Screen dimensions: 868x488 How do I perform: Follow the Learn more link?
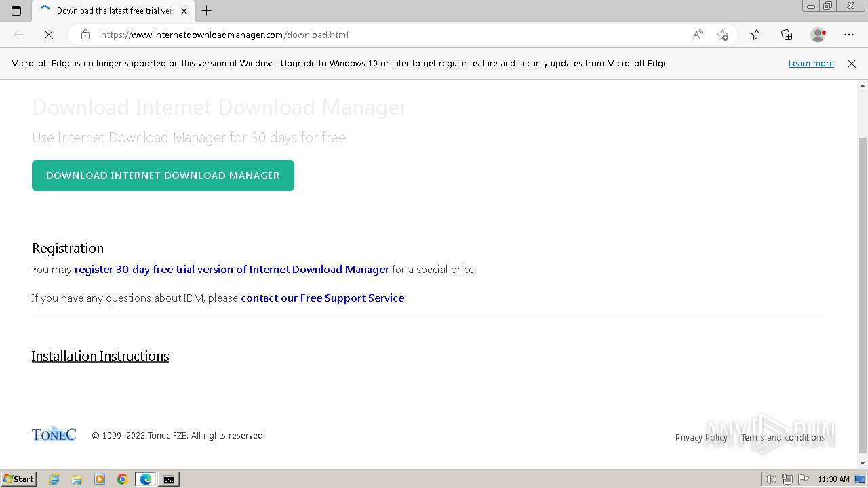coord(811,64)
